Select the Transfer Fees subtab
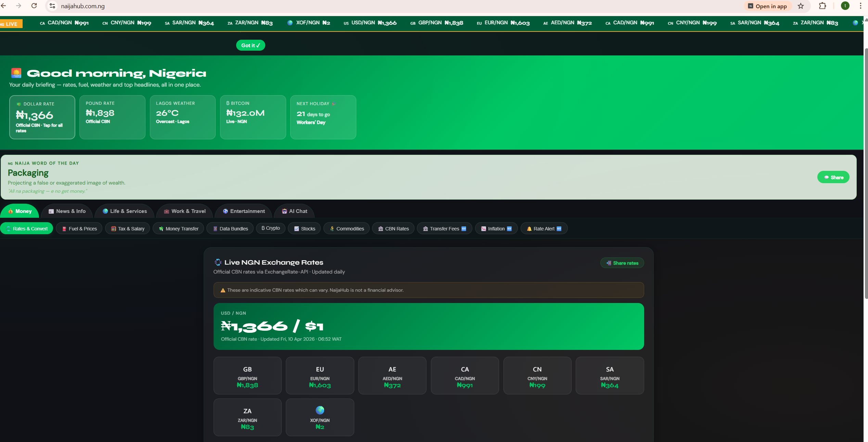 point(444,229)
